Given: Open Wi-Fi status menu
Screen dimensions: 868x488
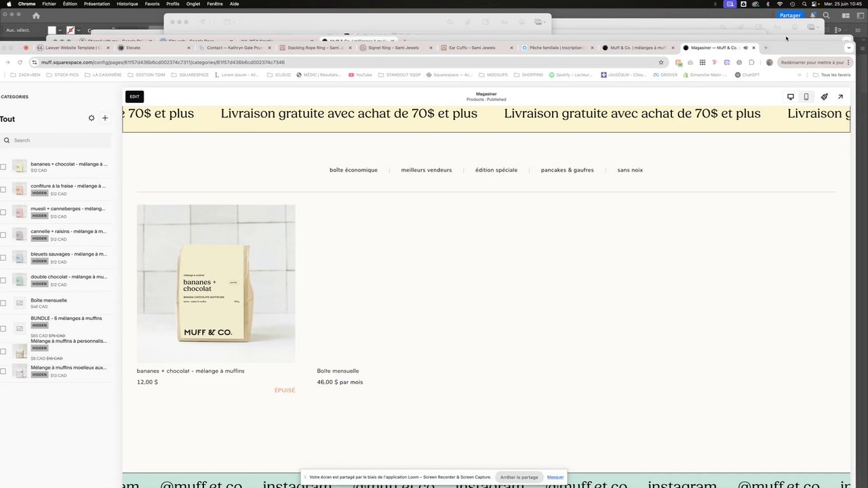Looking at the screenshot, I should tap(780, 4).
